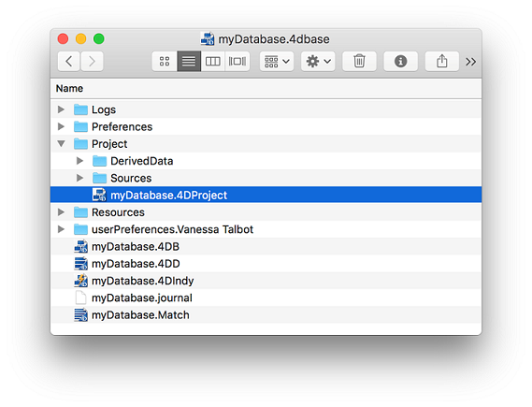
Task: Open the gear action menu
Action: pos(318,62)
